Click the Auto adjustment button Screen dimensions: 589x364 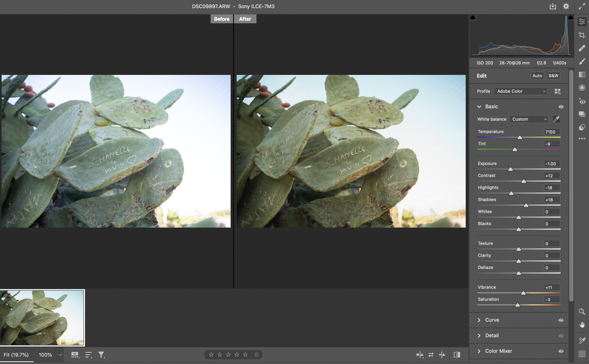pos(537,76)
